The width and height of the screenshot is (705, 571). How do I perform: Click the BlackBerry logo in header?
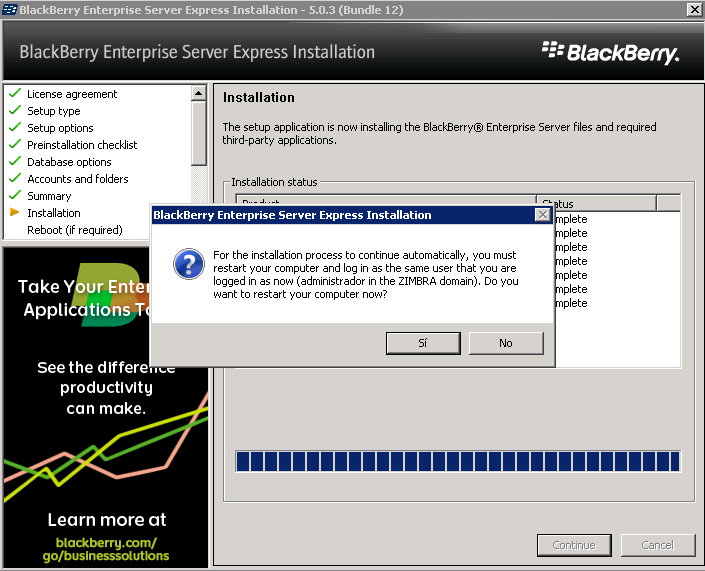click(x=610, y=53)
